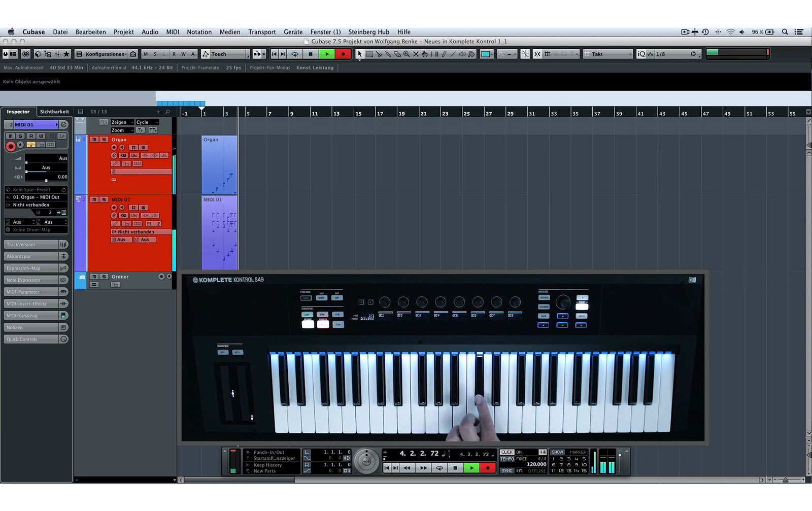812x511 pixels.
Task: Click Edit Channel Settings on Organ track
Action: (114, 155)
